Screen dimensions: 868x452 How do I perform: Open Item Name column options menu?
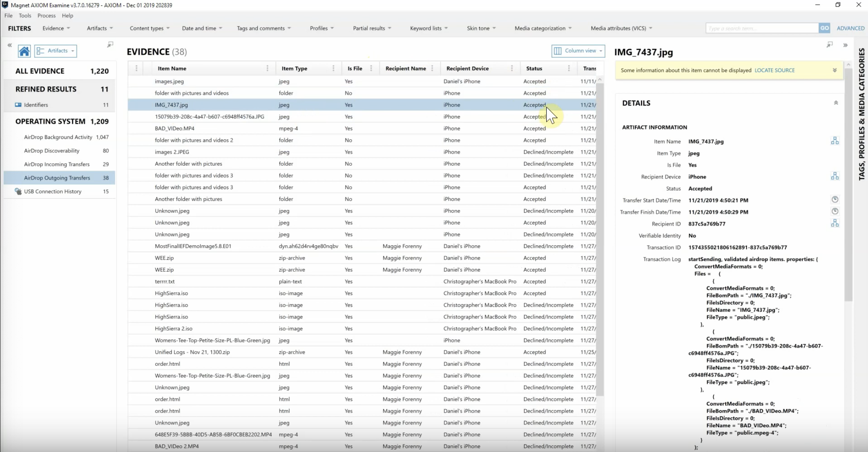pos(267,68)
